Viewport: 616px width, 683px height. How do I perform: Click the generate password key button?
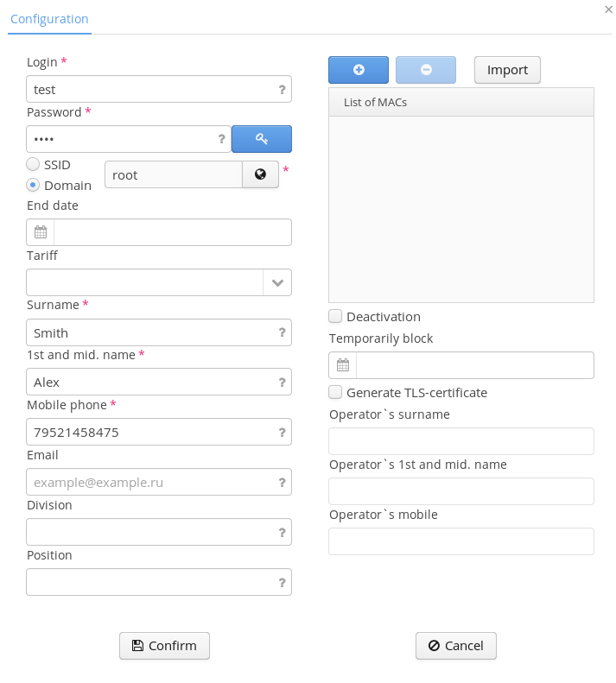point(261,139)
